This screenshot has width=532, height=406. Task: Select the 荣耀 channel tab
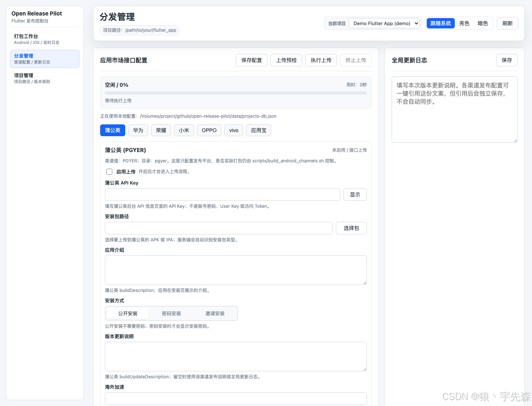(x=161, y=130)
